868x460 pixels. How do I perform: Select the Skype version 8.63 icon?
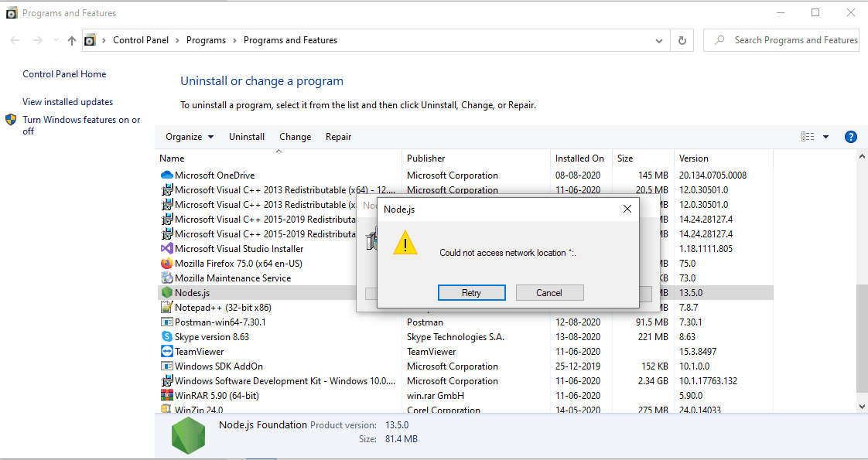pos(166,337)
